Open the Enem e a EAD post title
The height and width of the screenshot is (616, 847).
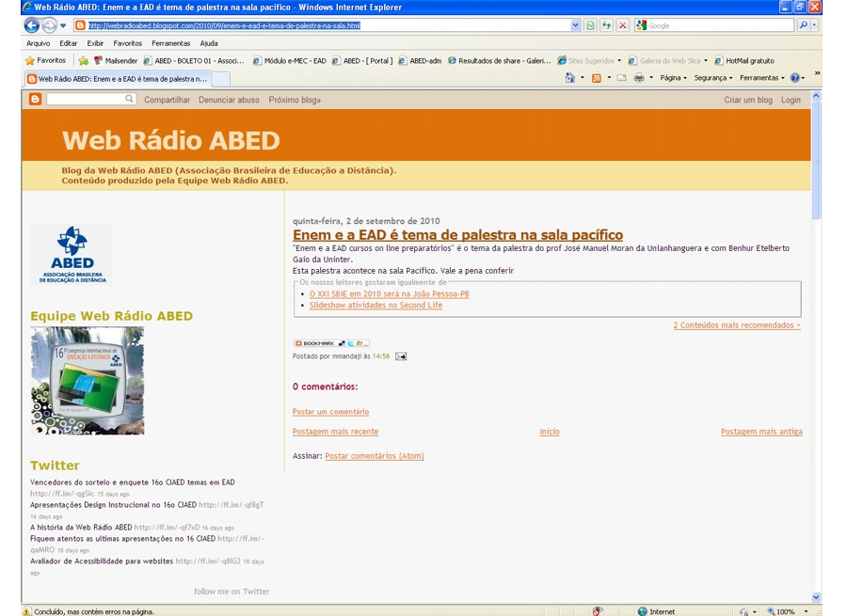click(x=457, y=235)
